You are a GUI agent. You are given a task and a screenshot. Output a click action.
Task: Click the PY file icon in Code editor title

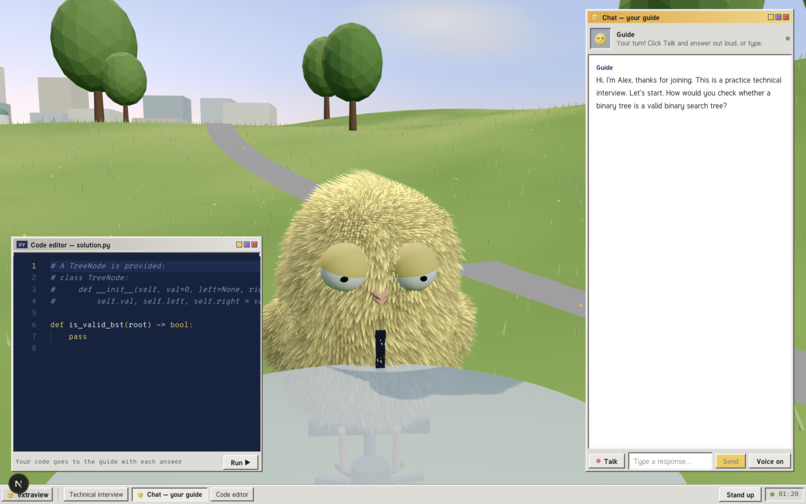22,245
